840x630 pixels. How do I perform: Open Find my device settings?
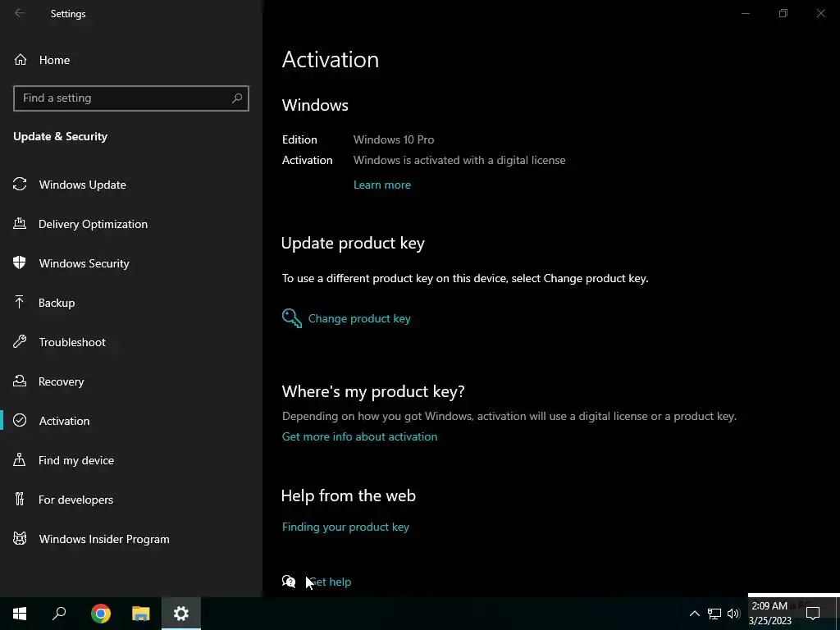pos(76,460)
